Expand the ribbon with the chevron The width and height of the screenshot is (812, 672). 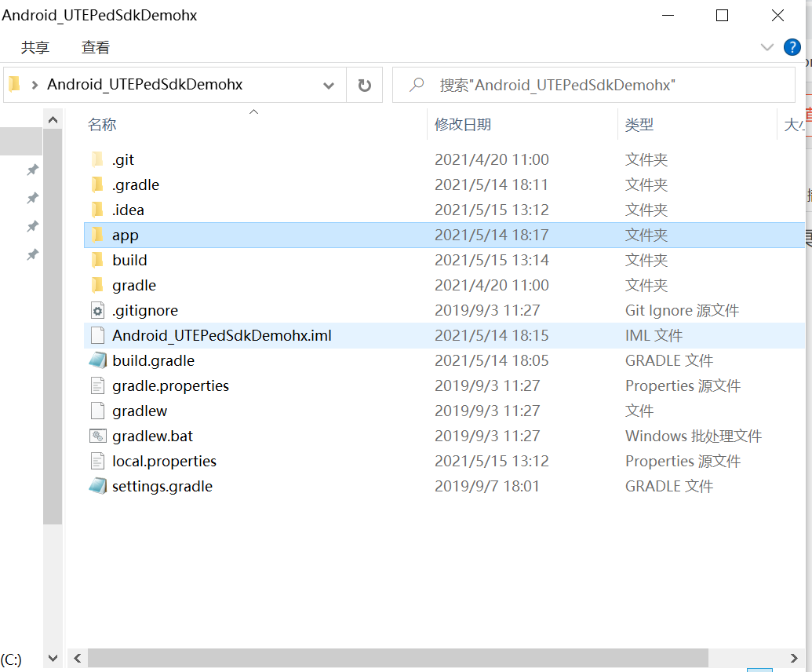point(767,48)
